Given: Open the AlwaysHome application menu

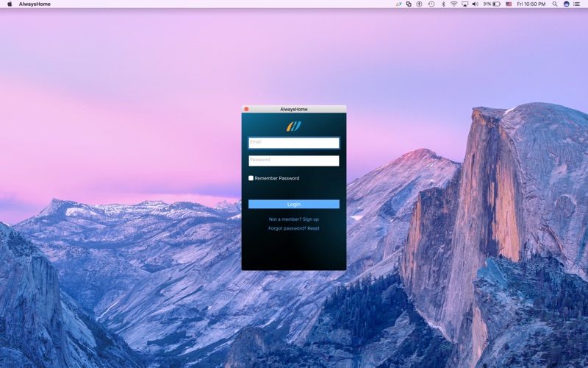Looking at the screenshot, I should pyautogui.click(x=35, y=4).
